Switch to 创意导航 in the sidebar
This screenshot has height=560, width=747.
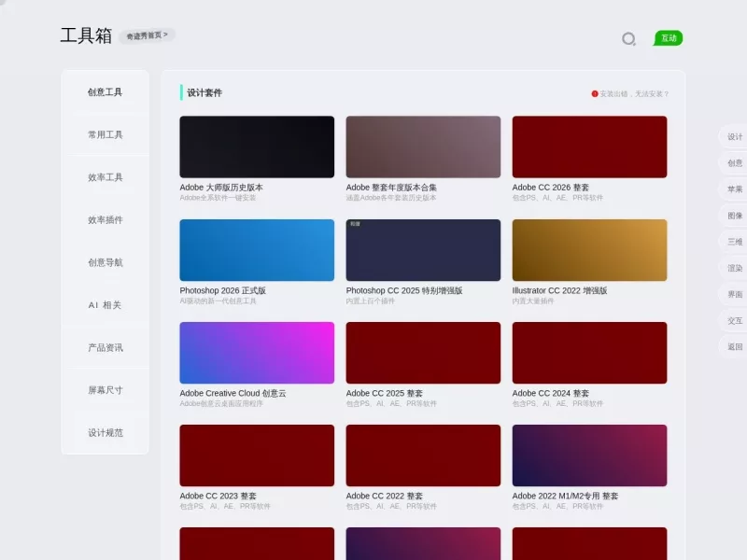coord(105,262)
